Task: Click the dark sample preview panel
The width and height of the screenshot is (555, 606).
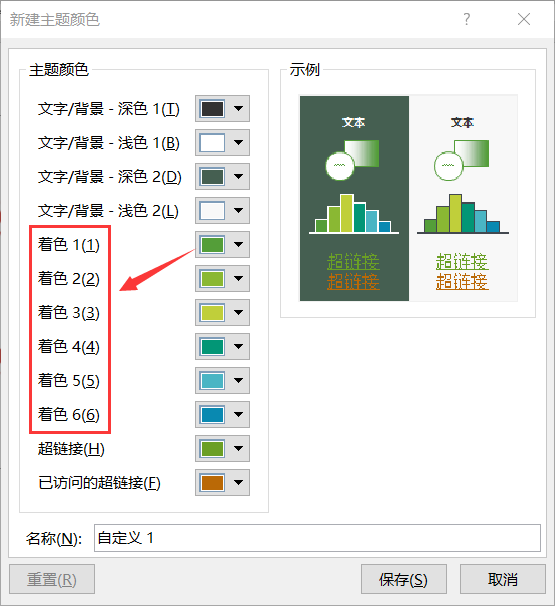Action: (354, 198)
